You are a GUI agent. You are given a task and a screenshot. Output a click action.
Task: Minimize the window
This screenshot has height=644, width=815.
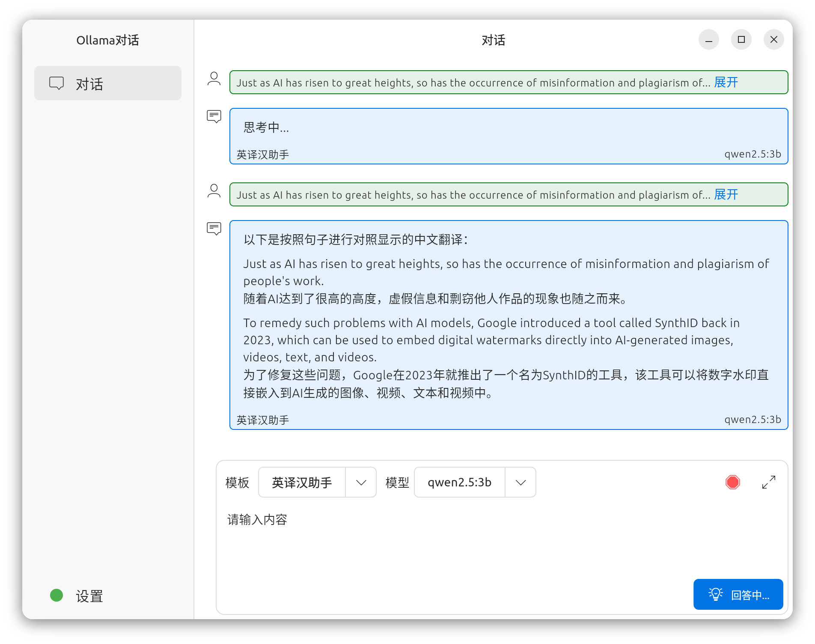tap(709, 39)
